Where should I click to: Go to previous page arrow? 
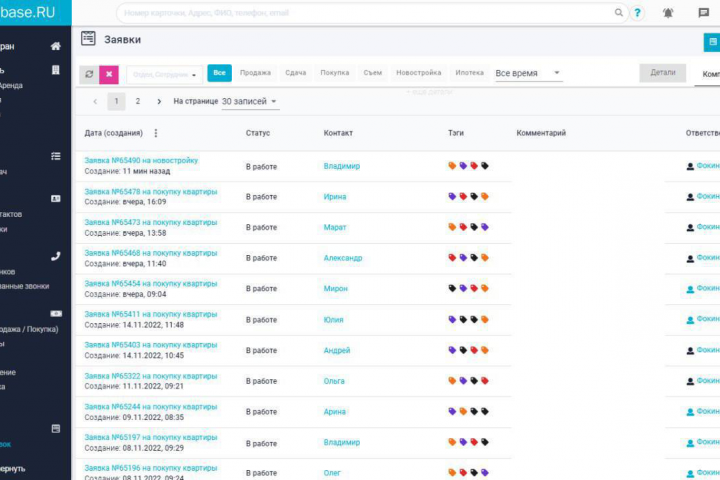coord(95,102)
